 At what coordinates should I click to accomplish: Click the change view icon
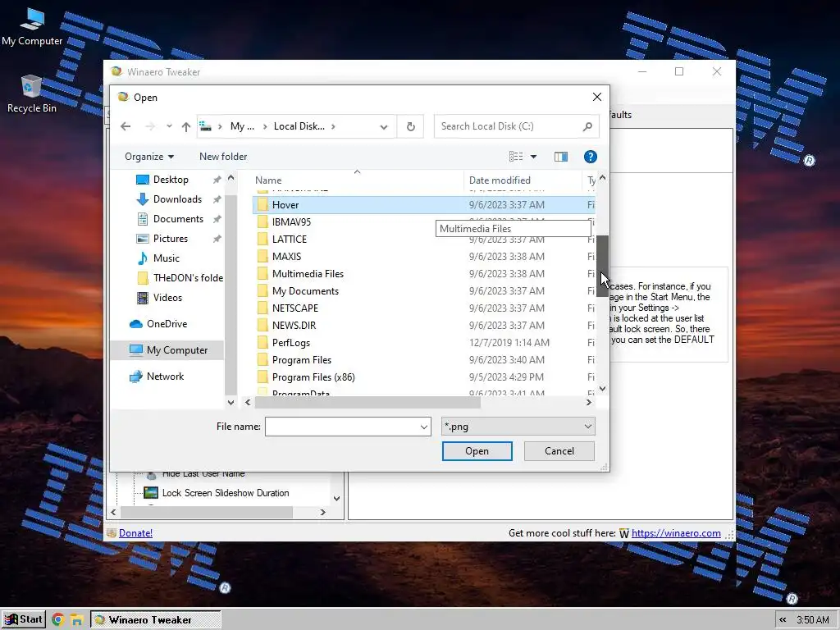pos(515,157)
